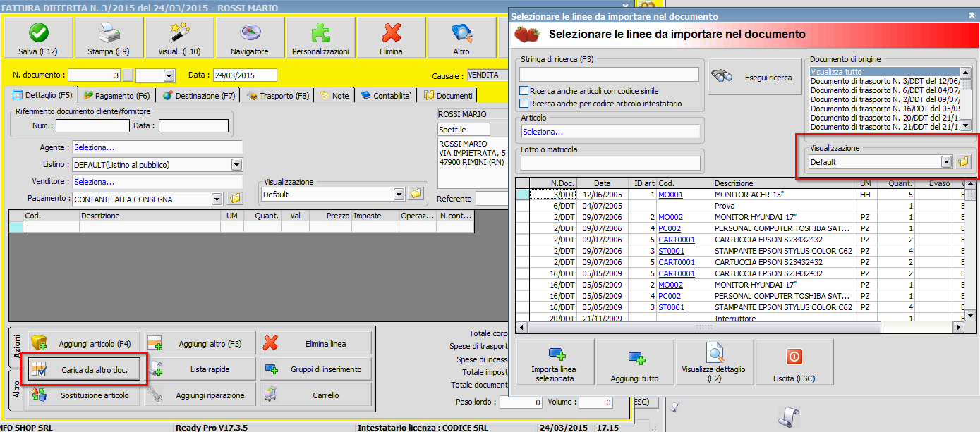Viewport: 980px width, 432px height.
Task: Expand dialog Visualizzazione Default dropdown
Action: click(x=946, y=162)
